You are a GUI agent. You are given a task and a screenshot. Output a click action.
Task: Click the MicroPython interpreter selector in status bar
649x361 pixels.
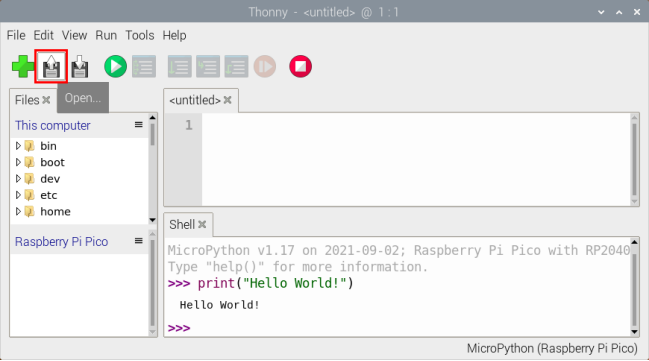552,349
